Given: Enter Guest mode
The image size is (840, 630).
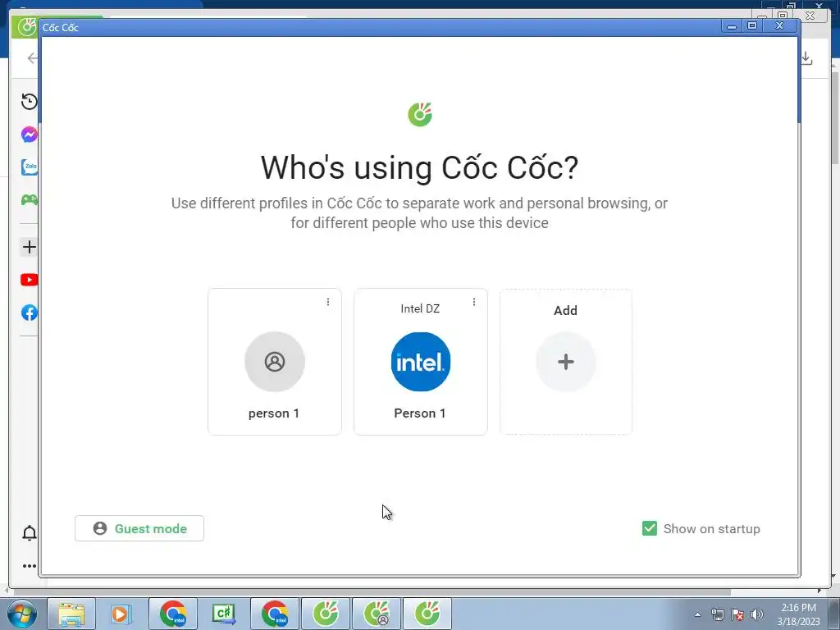Looking at the screenshot, I should point(139,528).
